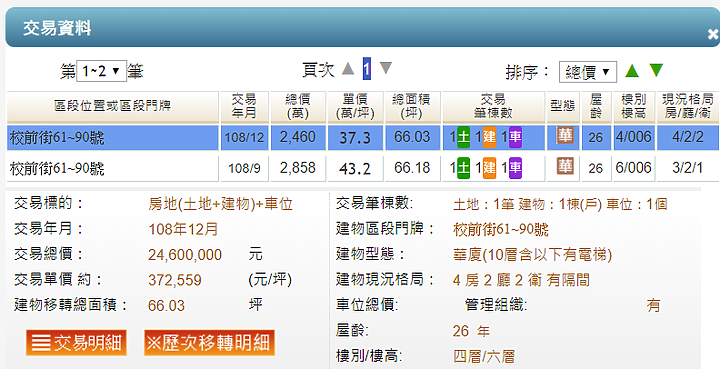The height and width of the screenshot is (369, 720).
Task: Click the 管理組織 label
Action: (495, 305)
